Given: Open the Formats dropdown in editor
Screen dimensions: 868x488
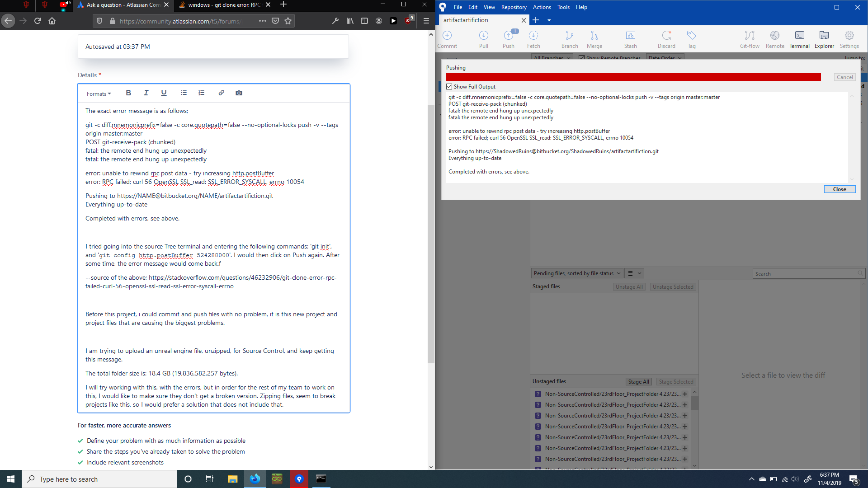Looking at the screenshot, I should [x=99, y=94].
